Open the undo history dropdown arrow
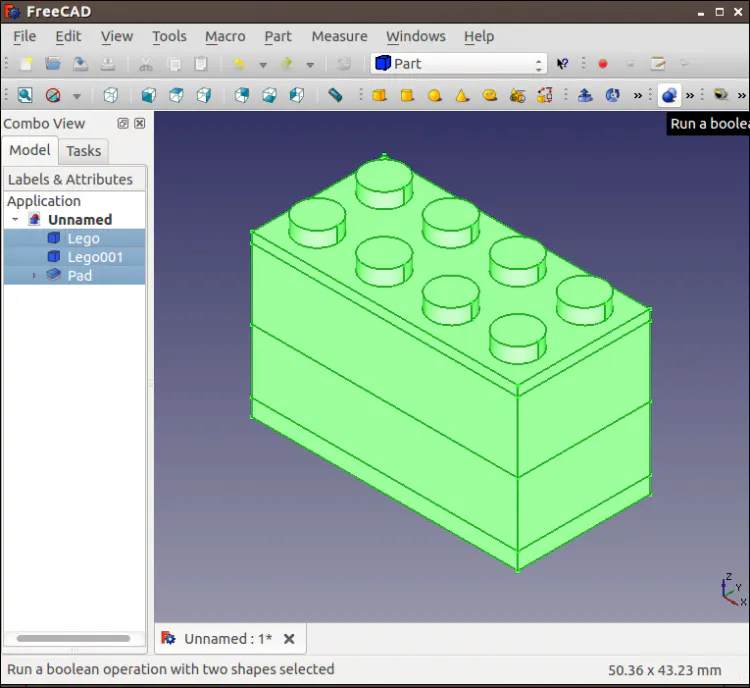Viewport: 750px width, 688px height. click(263, 64)
